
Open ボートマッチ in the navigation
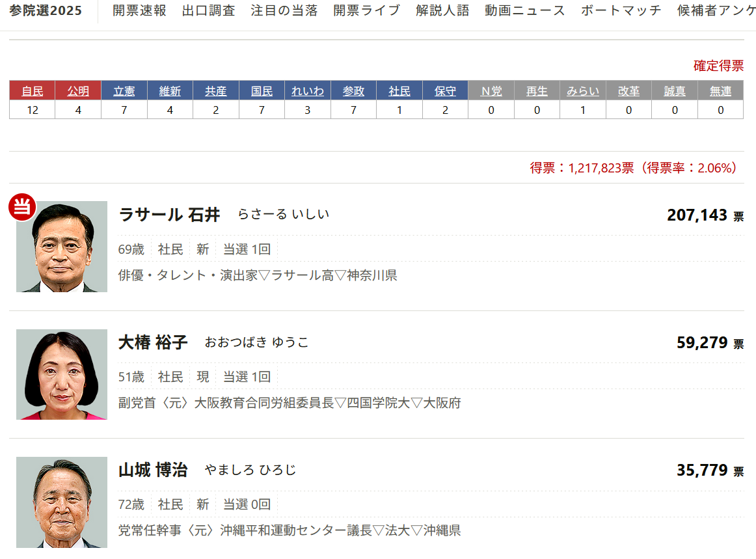pyautogui.click(x=621, y=10)
